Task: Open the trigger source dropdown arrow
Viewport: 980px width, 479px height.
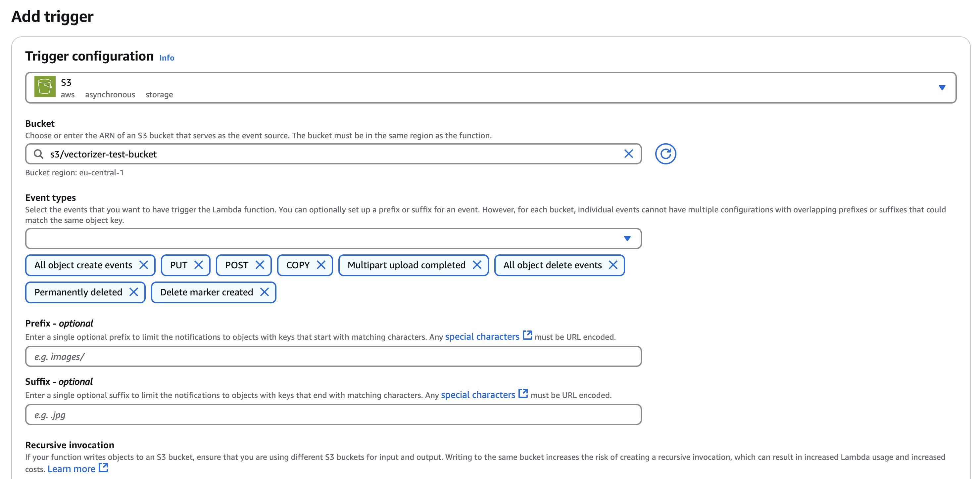Action: (942, 87)
